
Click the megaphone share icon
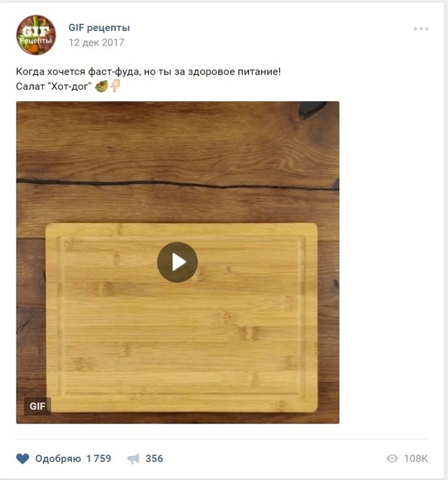[134, 459]
